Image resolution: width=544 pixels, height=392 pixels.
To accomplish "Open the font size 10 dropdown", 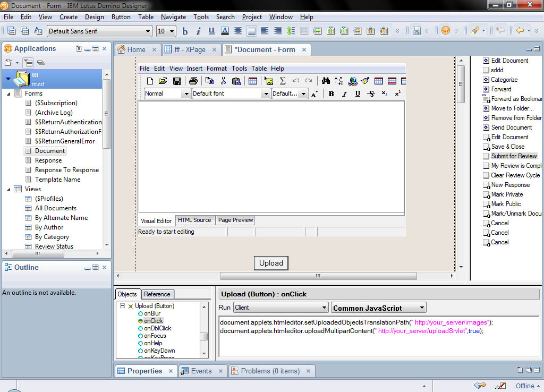I will point(172,31).
